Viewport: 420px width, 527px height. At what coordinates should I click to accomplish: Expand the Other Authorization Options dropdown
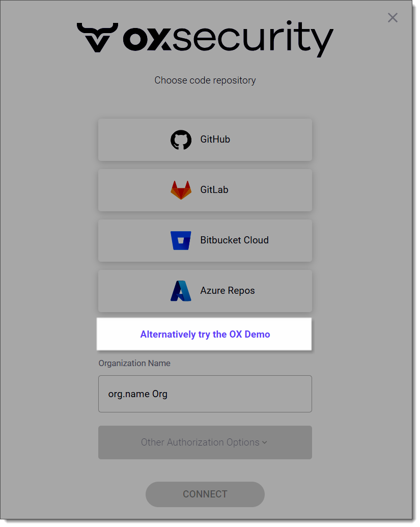(x=205, y=442)
